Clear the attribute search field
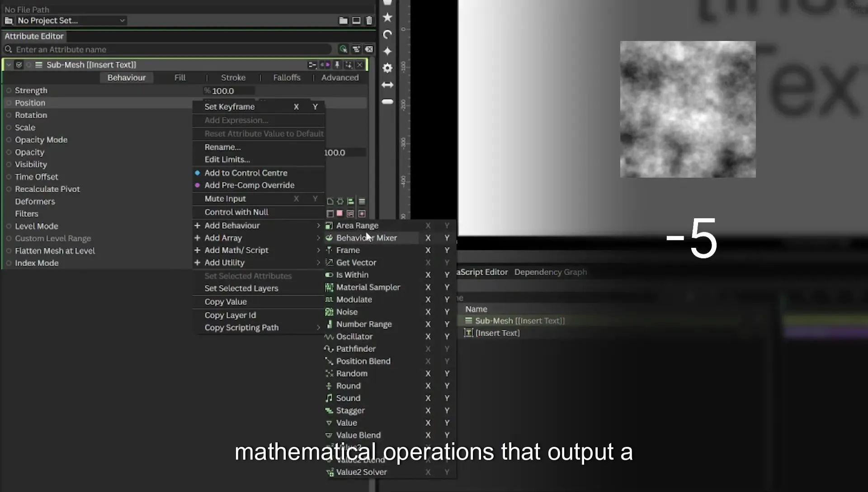Image resolution: width=868 pixels, height=492 pixels. coord(369,49)
